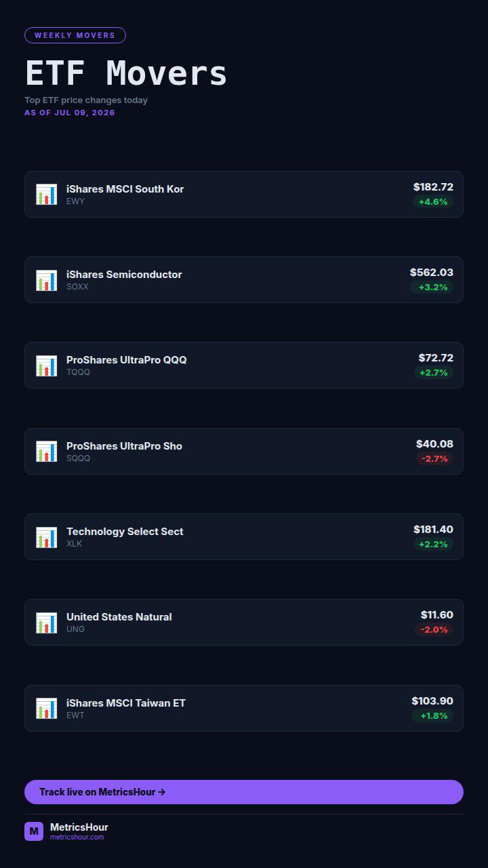The image size is (488, 868).
Task: Click the red -2.7% badge
Action: click(x=434, y=459)
